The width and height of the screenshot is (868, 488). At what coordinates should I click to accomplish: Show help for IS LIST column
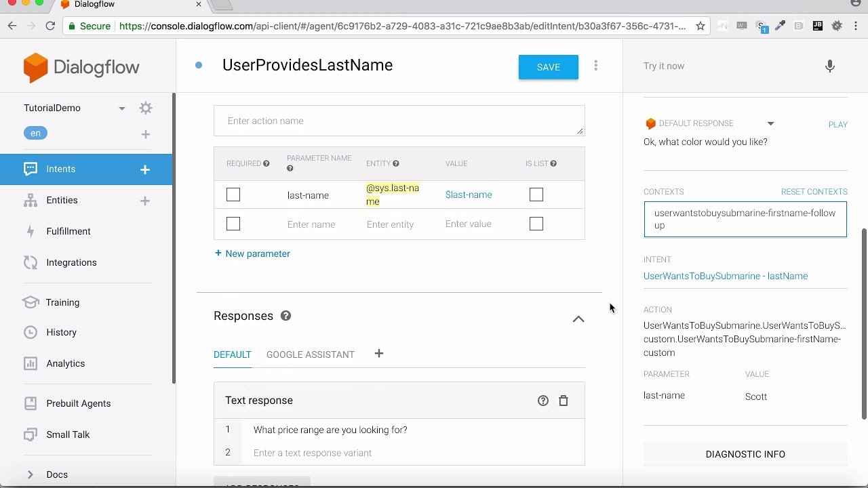(553, 163)
